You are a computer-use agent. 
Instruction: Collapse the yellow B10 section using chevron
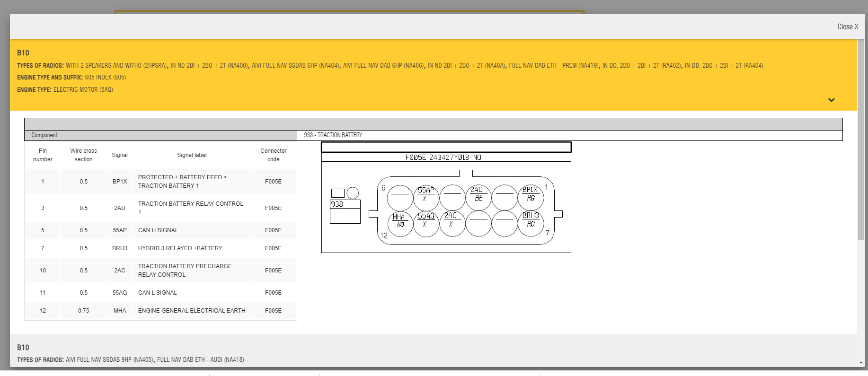coord(831,100)
